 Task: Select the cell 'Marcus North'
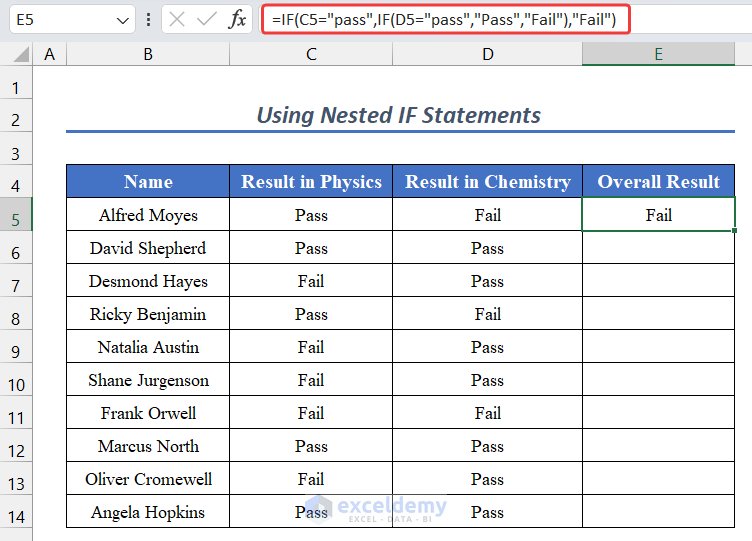[148, 447]
